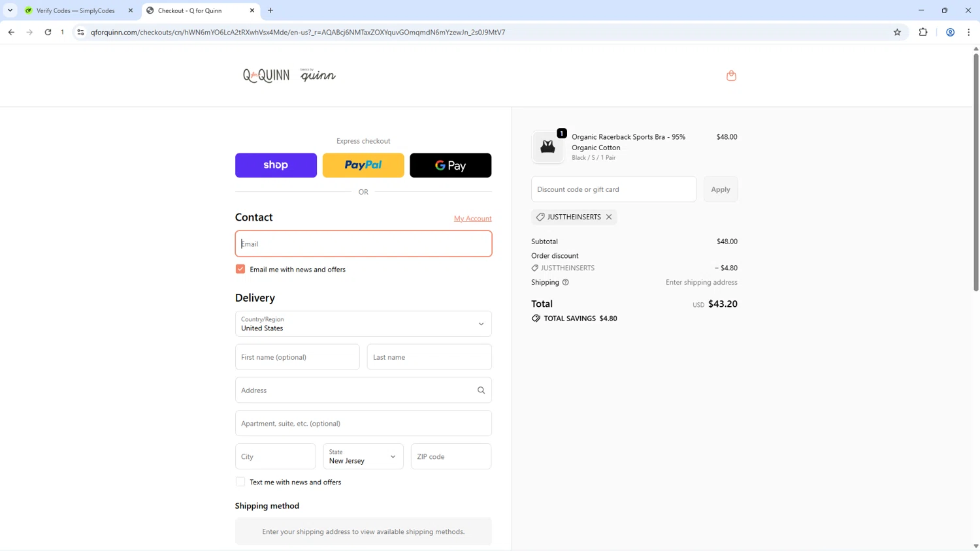This screenshot has height=551, width=980.
Task: Reload the checkout page
Action: [x=48, y=32]
